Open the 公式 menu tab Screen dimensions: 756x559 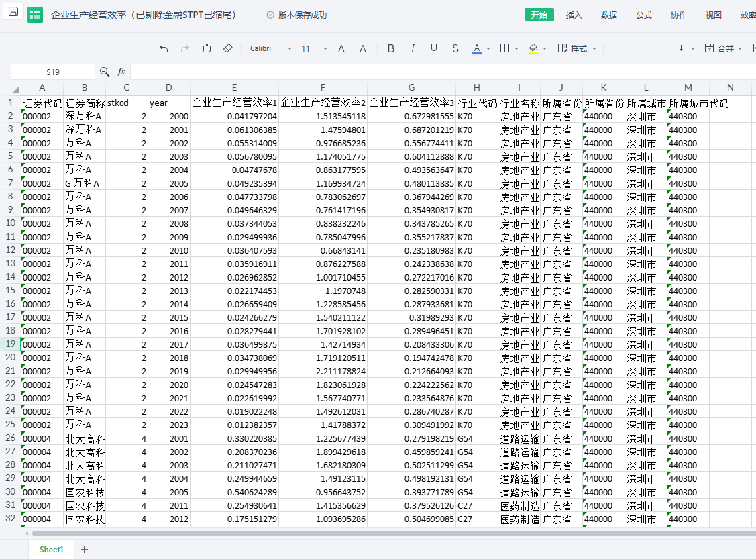[x=644, y=15]
